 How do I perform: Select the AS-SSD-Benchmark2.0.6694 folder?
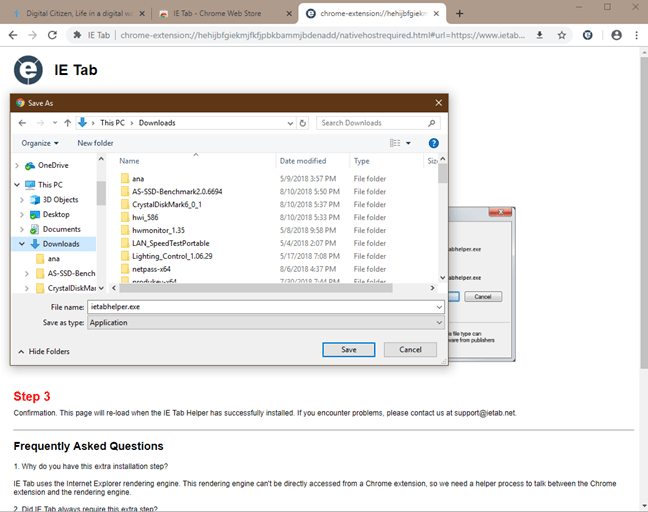(x=177, y=191)
